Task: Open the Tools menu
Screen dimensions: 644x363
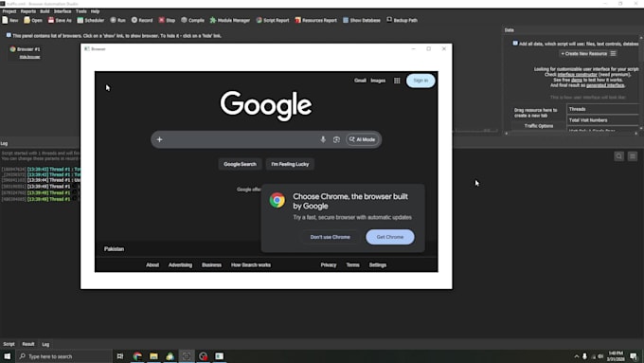Action: [80, 11]
